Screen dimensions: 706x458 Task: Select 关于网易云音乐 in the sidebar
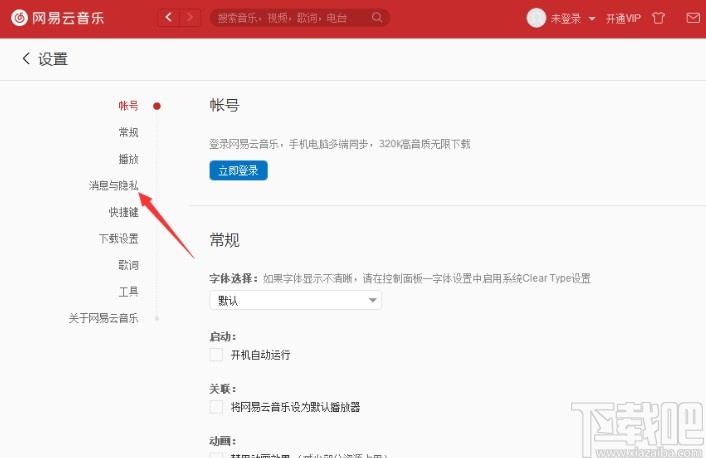pos(104,318)
